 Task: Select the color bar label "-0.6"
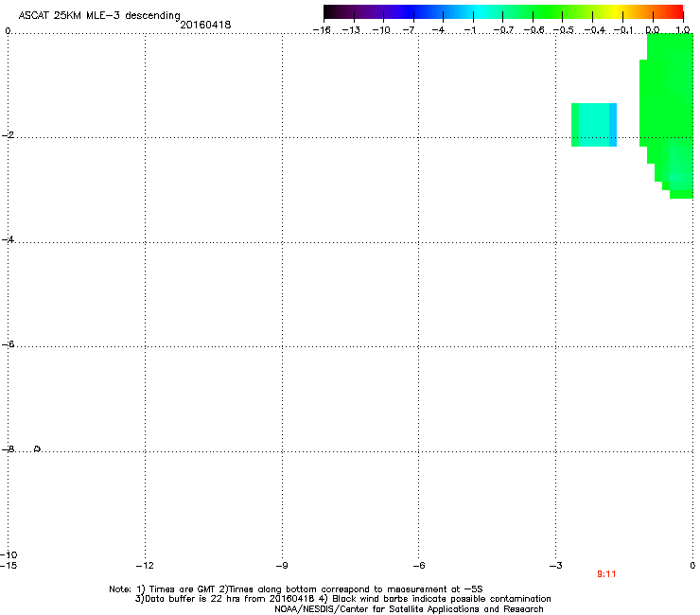pos(534,30)
